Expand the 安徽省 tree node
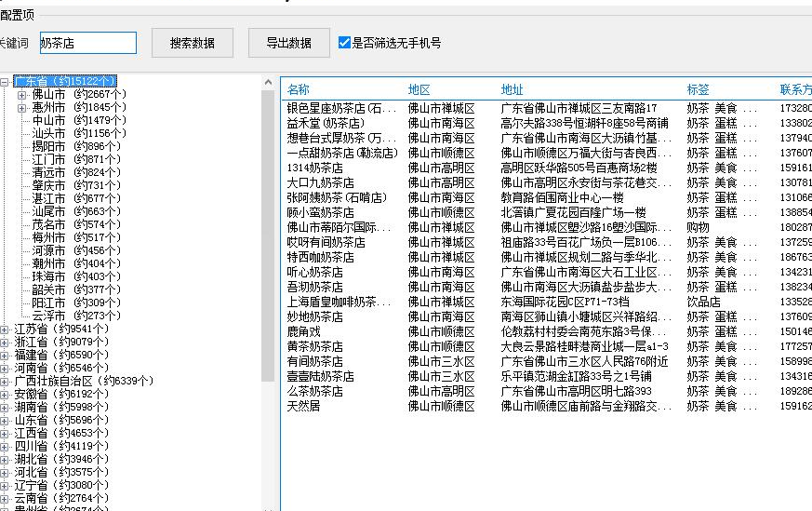 tap(4, 395)
